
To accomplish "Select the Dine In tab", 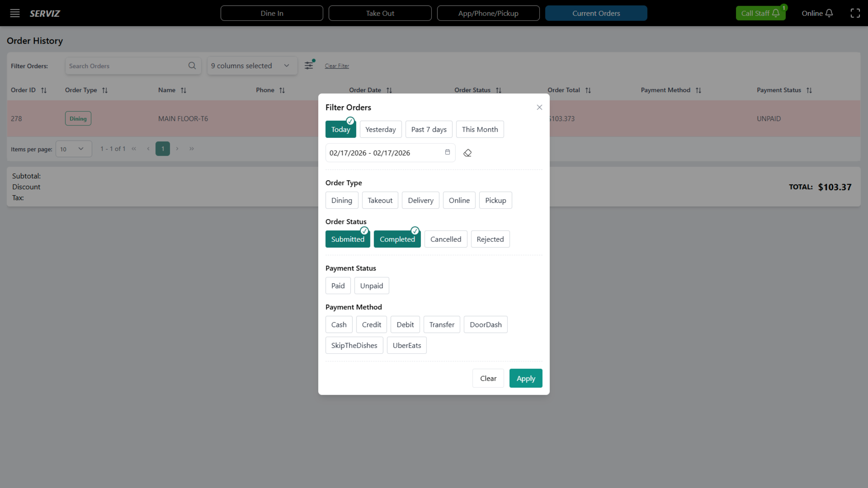I will [272, 13].
